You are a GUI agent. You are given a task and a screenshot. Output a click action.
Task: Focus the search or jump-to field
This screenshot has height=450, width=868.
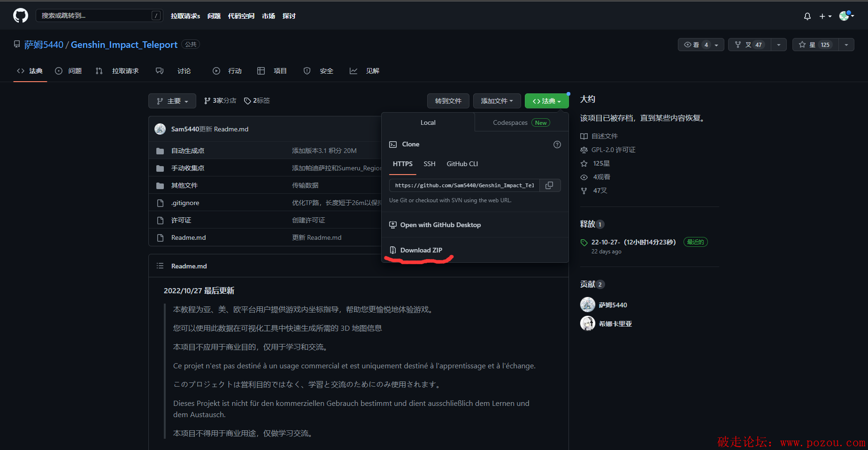click(100, 15)
